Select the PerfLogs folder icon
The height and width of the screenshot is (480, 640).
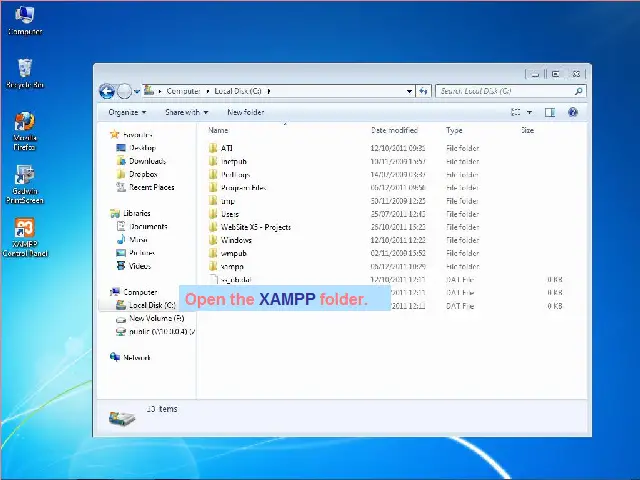point(213,174)
